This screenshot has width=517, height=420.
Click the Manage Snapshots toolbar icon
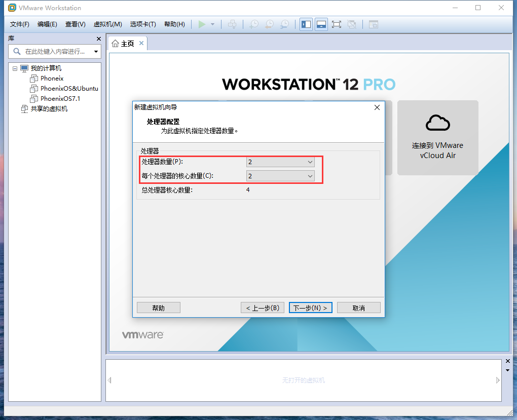coord(284,24)
